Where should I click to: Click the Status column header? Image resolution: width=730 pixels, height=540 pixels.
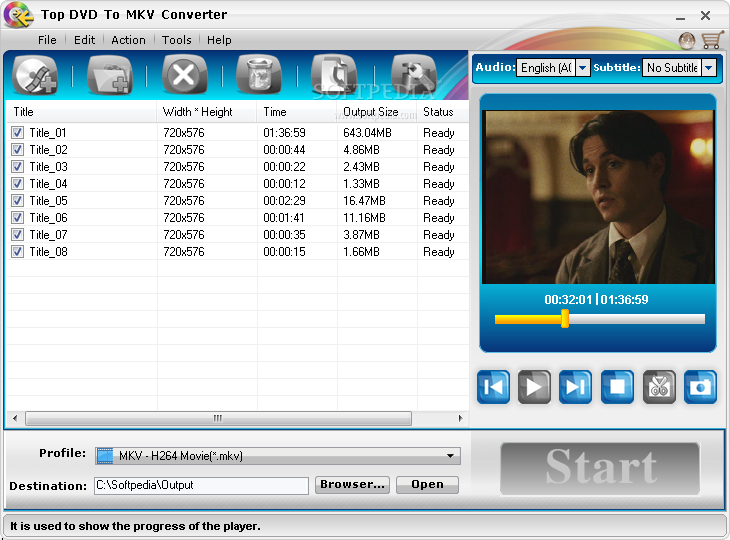(x=443, y=112)
